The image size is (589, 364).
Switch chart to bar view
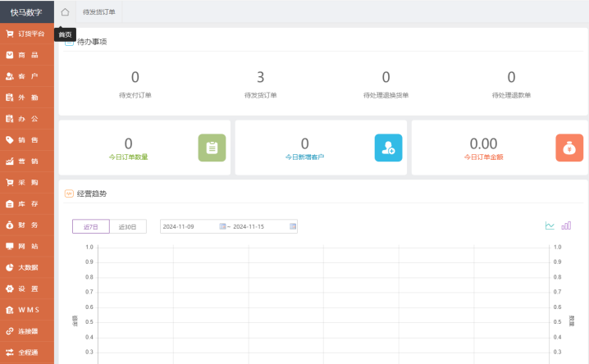pos(566,225)
